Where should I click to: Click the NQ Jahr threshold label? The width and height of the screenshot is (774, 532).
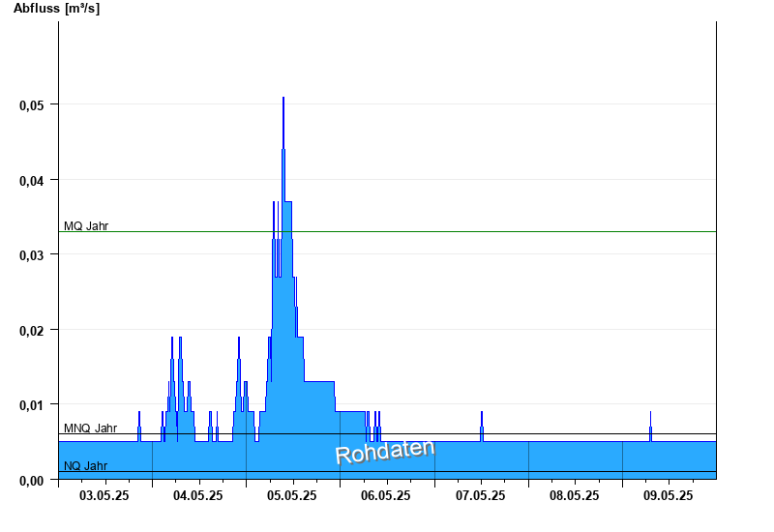pos(85,465)
